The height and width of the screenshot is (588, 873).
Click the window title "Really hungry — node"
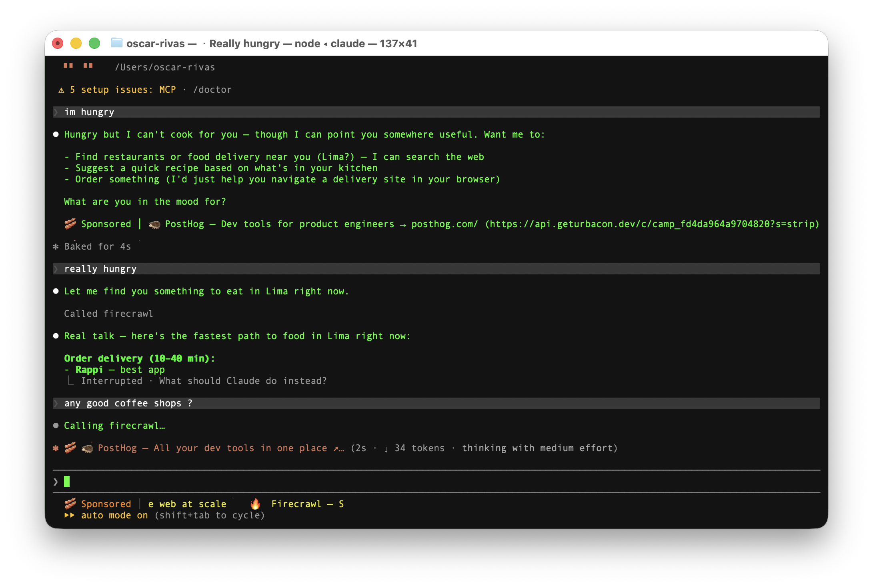[x=265, y=43]
